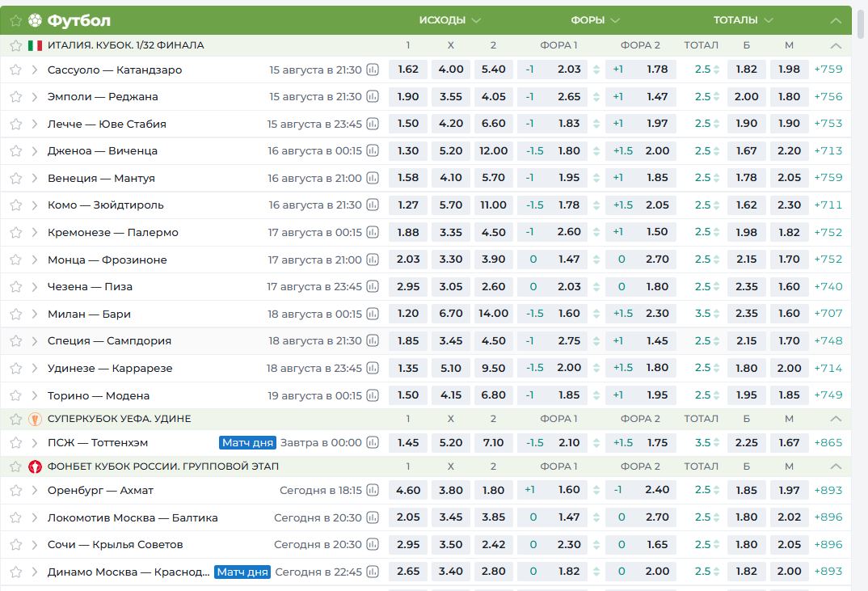Open statistics icon for Торино — Модена

tap(373, 395)
